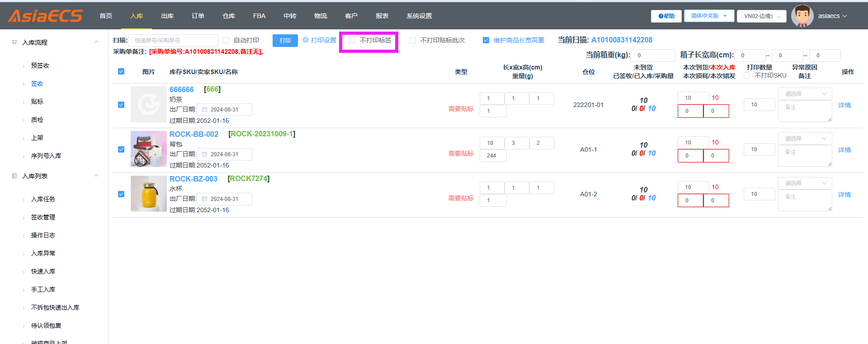868x344 pixels.
Task: Select 质检 in the sidebar
Action: coord(37,120)
